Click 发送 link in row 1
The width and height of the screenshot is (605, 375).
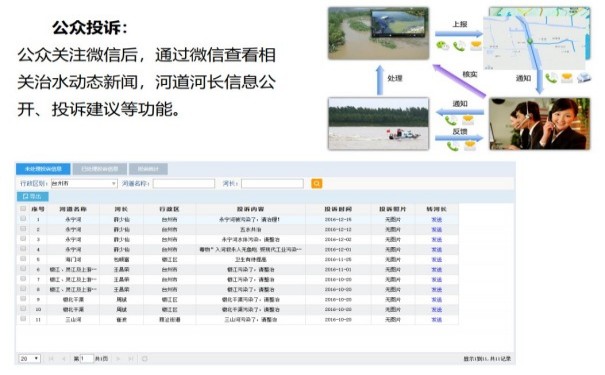coord(436,220)
